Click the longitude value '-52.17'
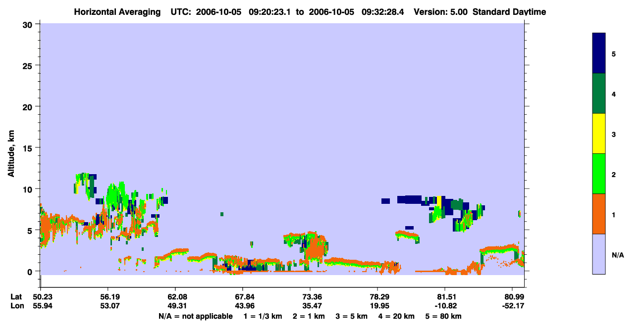The image size is (644, 330). coord(513,306)
